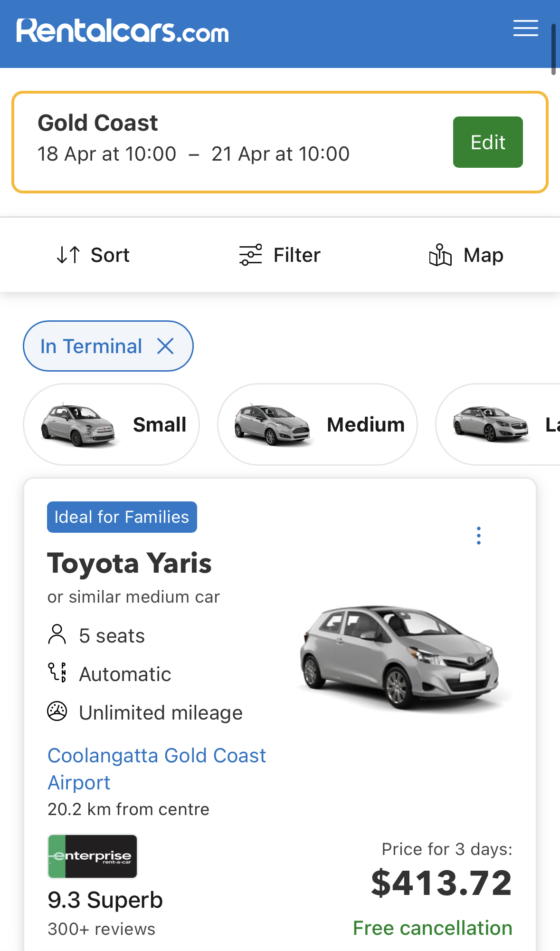Click the 300+ reviews text
This screenshot has width=560, height=951.
pos(102,929)
